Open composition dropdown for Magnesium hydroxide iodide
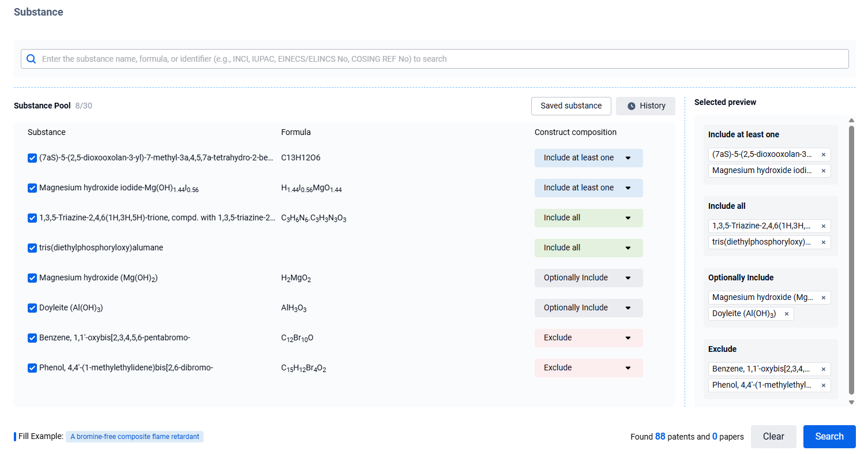The height and width of the screenshot is (454, 868). (x=588, y=188)
